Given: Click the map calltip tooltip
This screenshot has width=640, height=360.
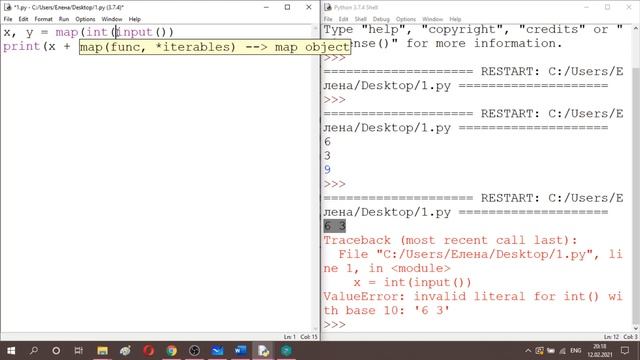Looking at the screenshot, I should pos(215,47).
